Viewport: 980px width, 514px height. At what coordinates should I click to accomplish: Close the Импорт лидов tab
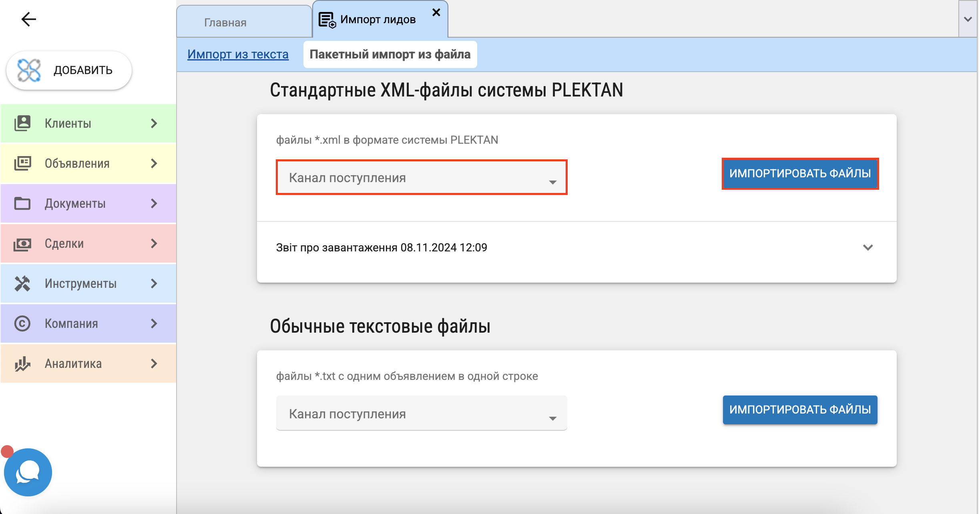pyautogui.click(x=436, y=12)
